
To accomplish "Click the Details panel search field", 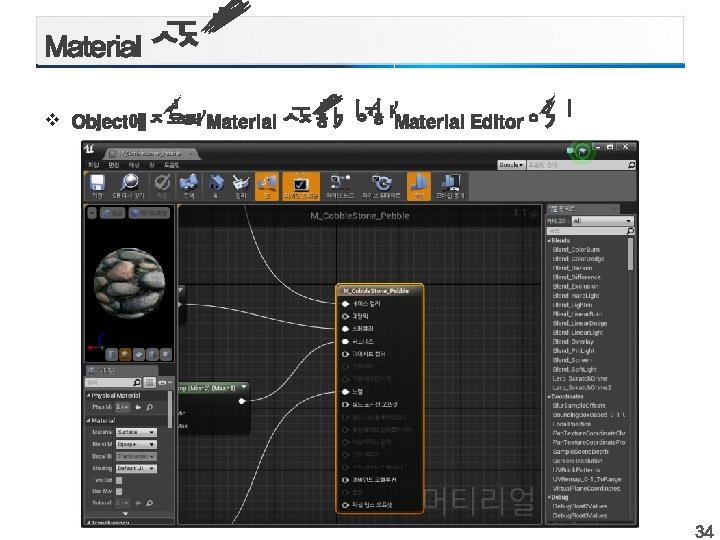I will pos(113,382).
